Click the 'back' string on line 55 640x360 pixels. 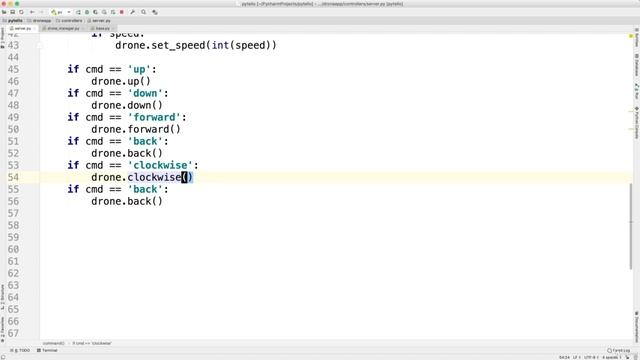[x=145, y=189]
